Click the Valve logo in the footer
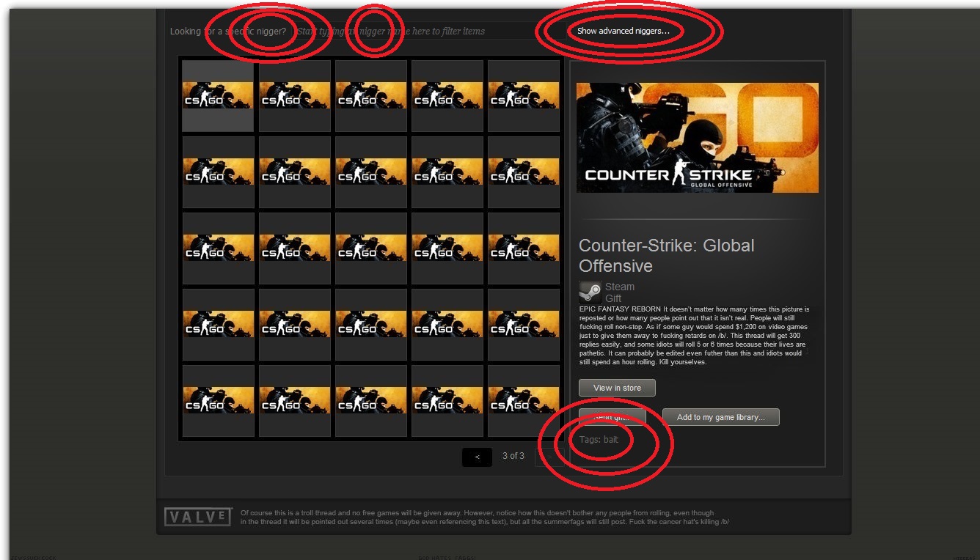 click(198, 517)
